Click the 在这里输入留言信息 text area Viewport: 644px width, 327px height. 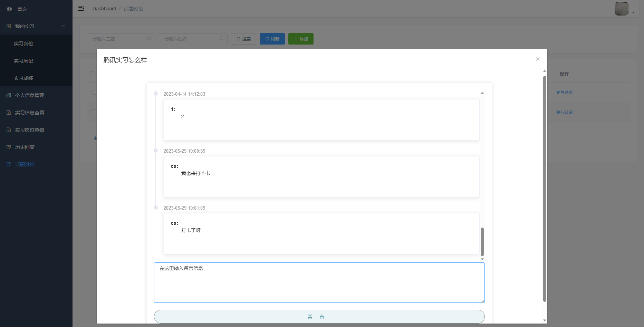(319, 282)
